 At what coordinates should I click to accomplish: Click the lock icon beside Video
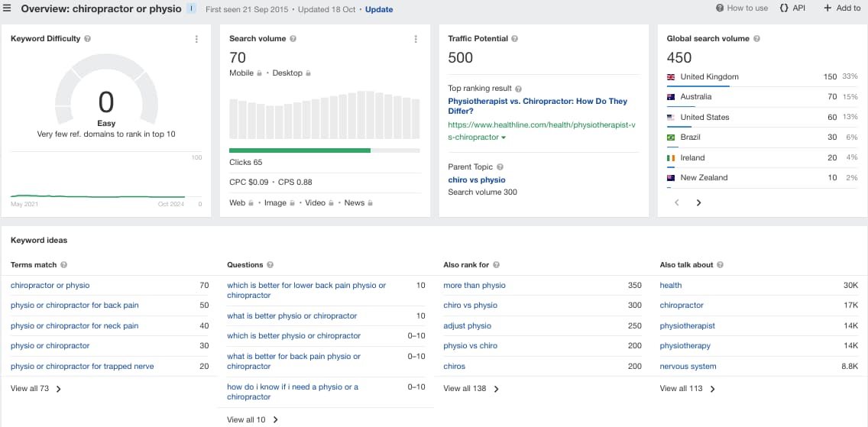331,203
